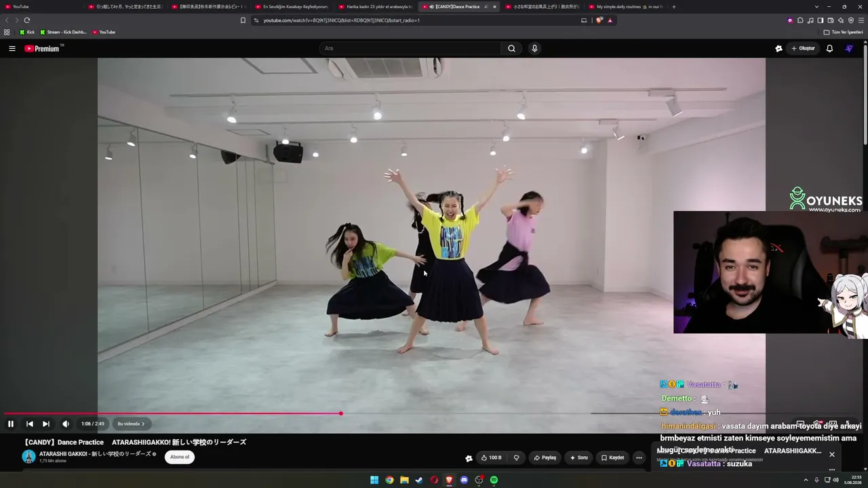Switch to the first YouTube tab

(41, 7)
